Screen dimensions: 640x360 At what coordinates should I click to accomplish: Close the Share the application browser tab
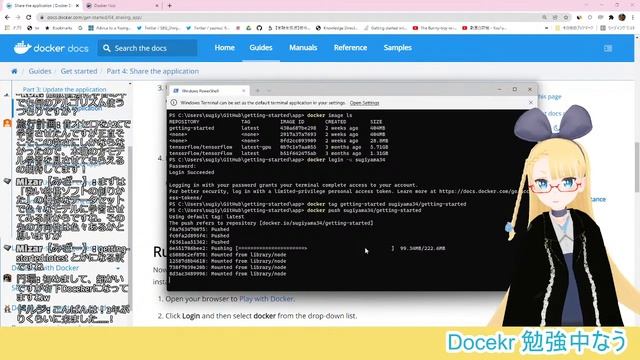pos(77,6)
